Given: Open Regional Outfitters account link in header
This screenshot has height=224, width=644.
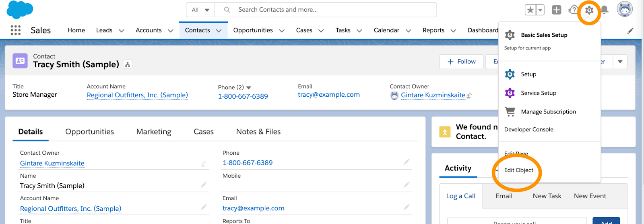Looking at the screenshot, I should point(137,95).
